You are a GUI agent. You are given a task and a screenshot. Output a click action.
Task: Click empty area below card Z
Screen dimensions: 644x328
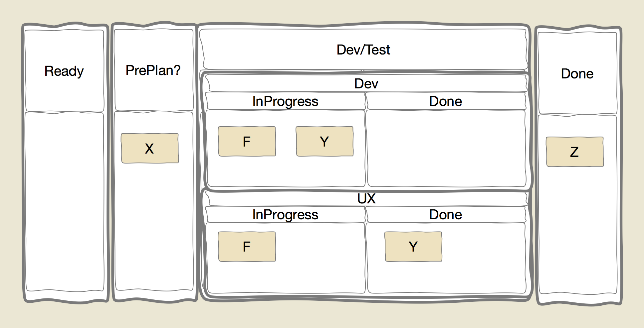coord(577,229)
